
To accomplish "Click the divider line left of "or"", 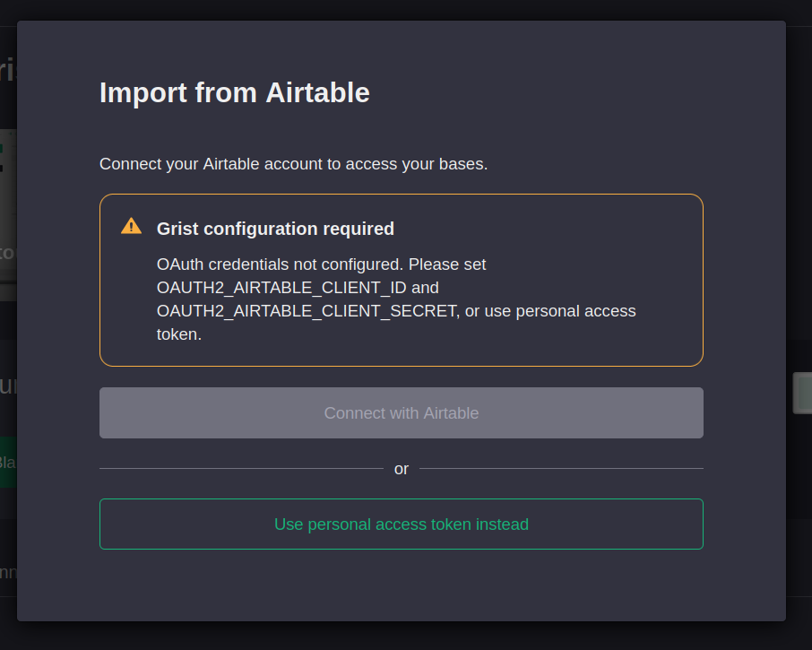I will [240, 469].
